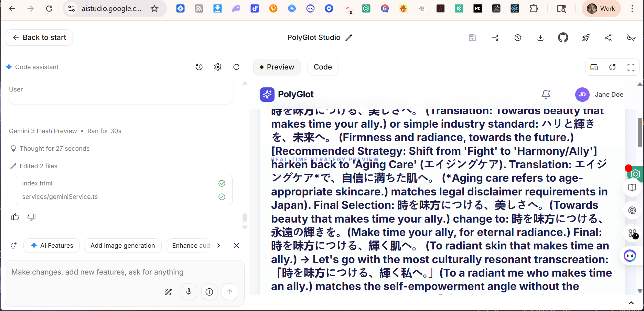Bookmark this page with the star icon

coord(154,9)
